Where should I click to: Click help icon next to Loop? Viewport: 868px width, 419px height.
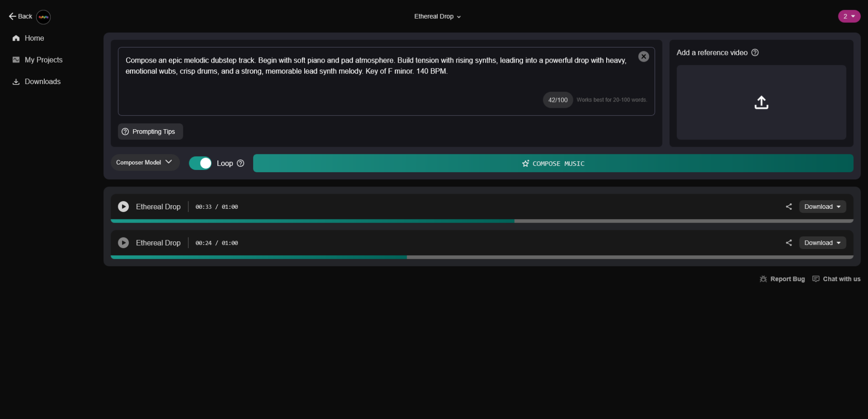[x=241, y=163]
